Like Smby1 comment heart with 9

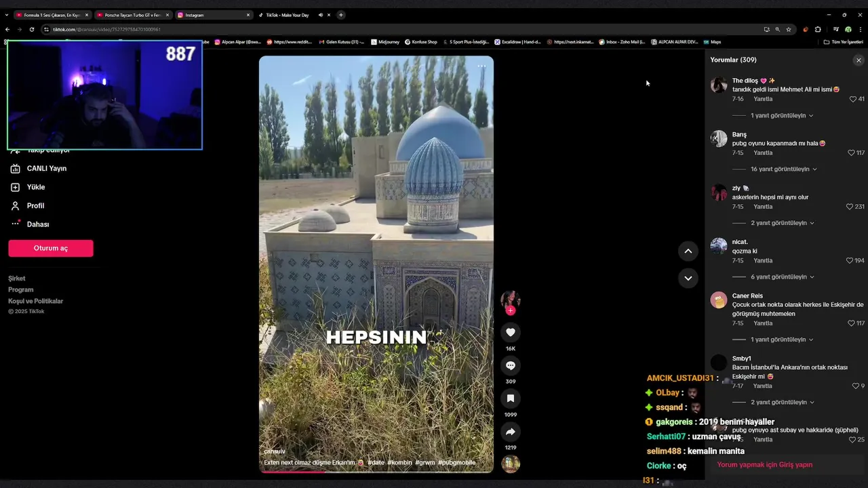tap(856, 386)
